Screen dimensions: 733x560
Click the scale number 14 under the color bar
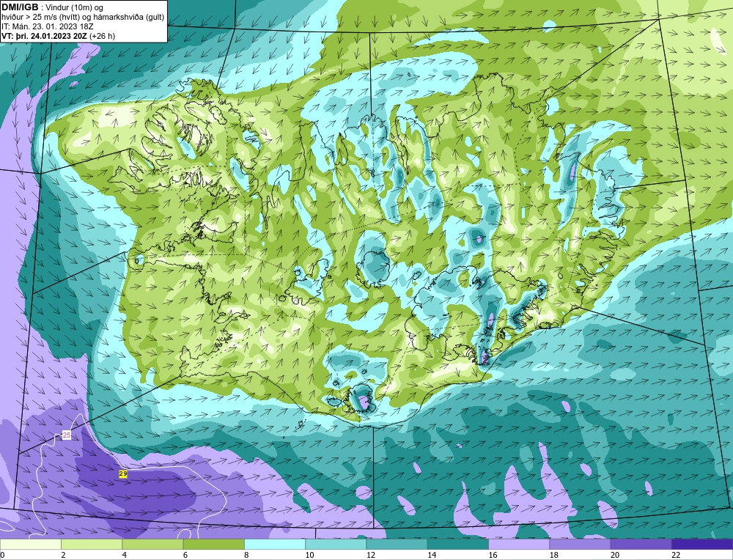pos(432,555)
